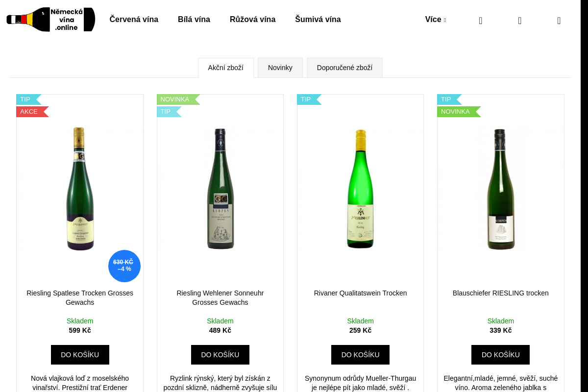Click the middle of the three header glyph icons
Viewport: 588px width, 392px height.
tap(519, 21)
